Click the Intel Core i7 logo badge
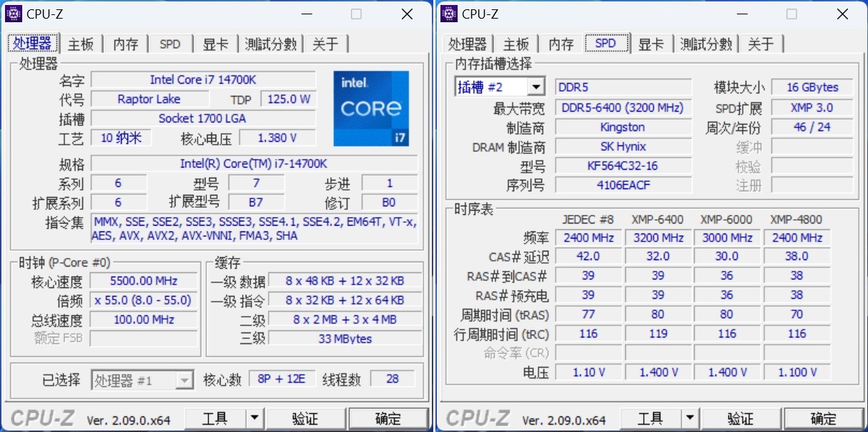 [x=371, y=108]
